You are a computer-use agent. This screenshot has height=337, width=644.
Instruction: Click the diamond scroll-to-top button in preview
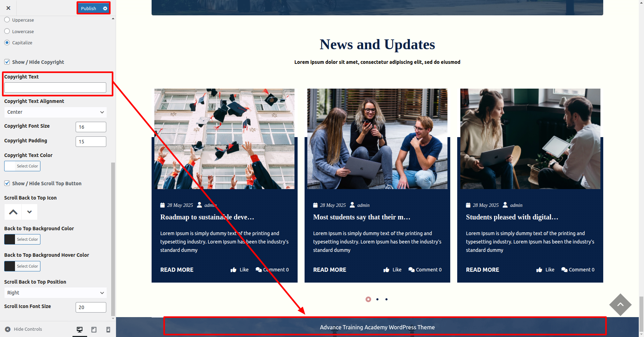pos(620,305)
